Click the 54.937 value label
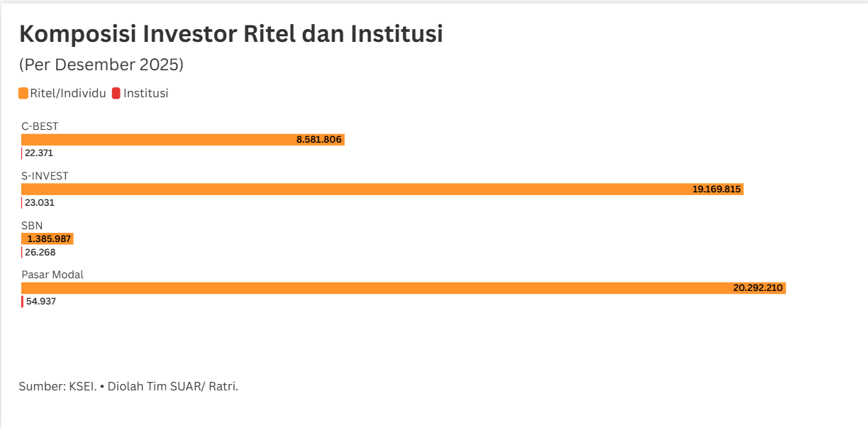868x428 pixels. 41,301
